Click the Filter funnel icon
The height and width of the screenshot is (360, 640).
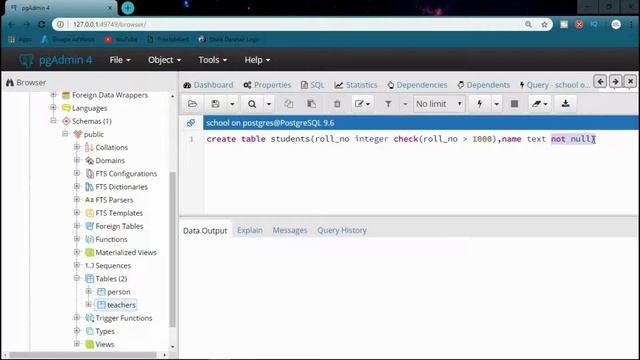(x=388, y=104)
